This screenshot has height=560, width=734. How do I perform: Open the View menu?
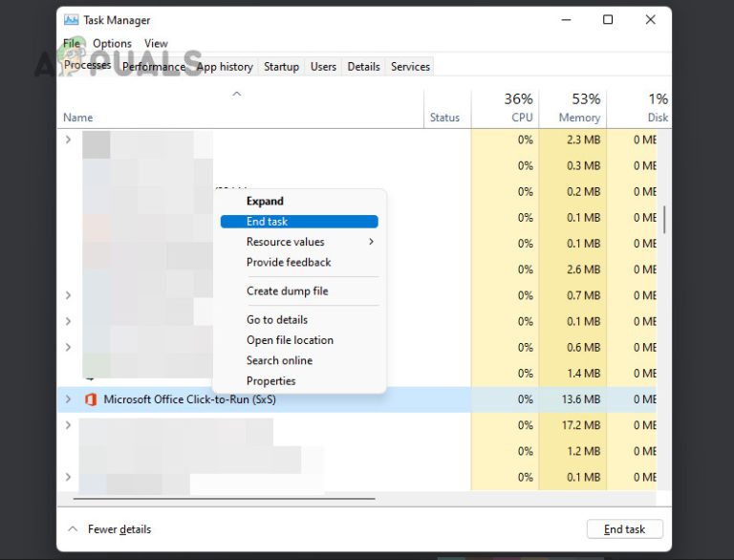coord(156,44)
